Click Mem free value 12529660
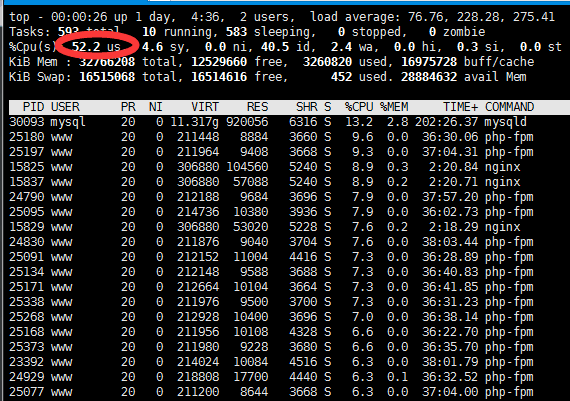570x401 pixels. [219, 62]
